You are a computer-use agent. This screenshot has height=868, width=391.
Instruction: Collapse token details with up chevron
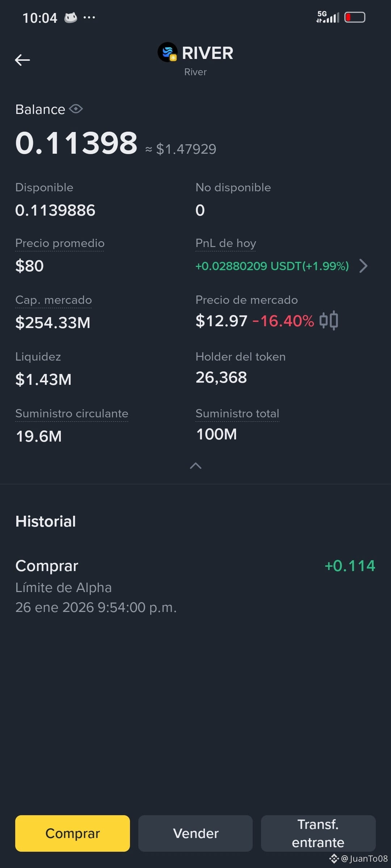tap(195, 466)
